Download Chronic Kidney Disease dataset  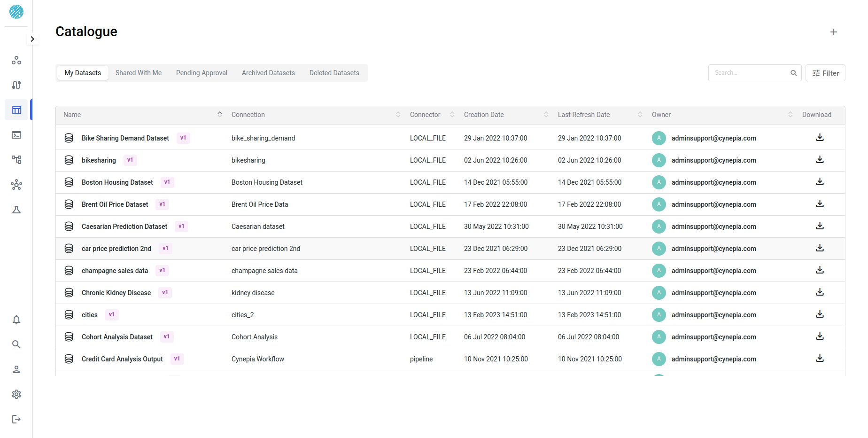pyautogui.click(x=820, y=292)
